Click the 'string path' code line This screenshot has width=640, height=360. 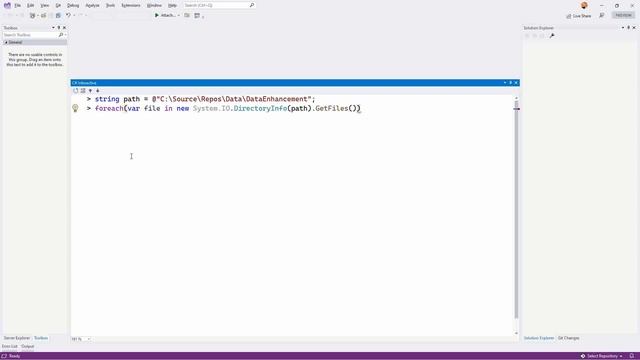pyautogui.click(x=205, y=99)
